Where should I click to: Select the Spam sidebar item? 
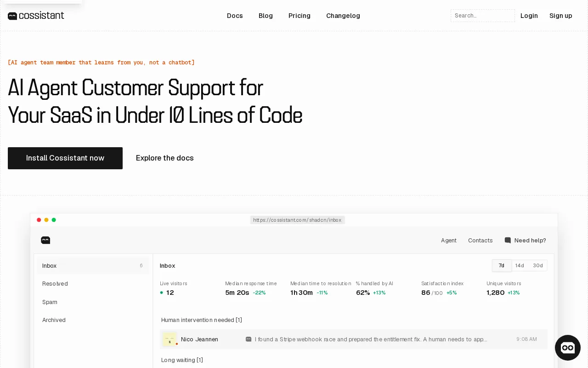[x=93, y=302]
